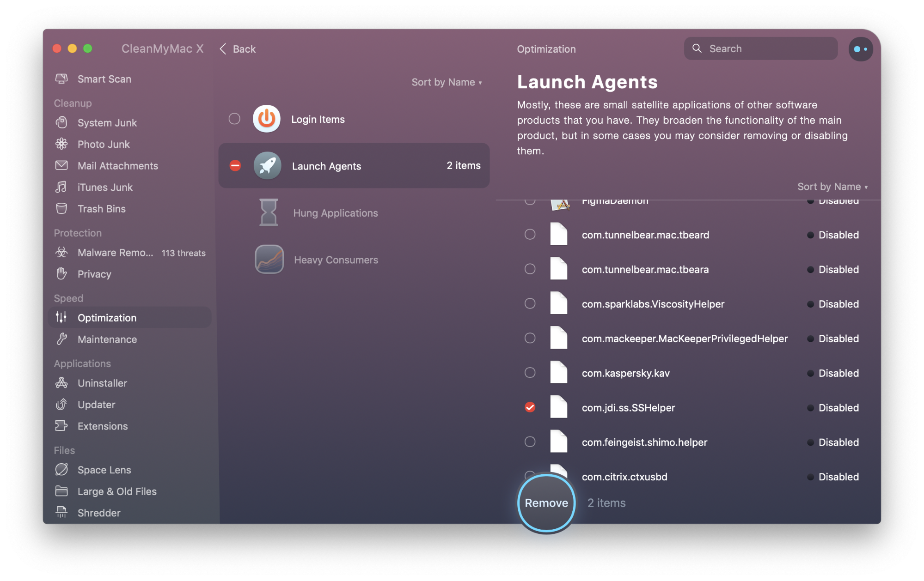Select the Trash Bins icon
Viewport: 924px width, 581px height.
pyautogui.click(x=61, y=209)
